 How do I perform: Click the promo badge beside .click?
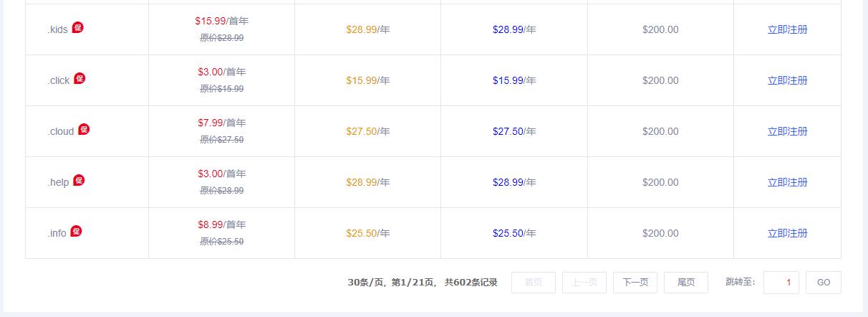pyautogui.click(x=79, y=79)
